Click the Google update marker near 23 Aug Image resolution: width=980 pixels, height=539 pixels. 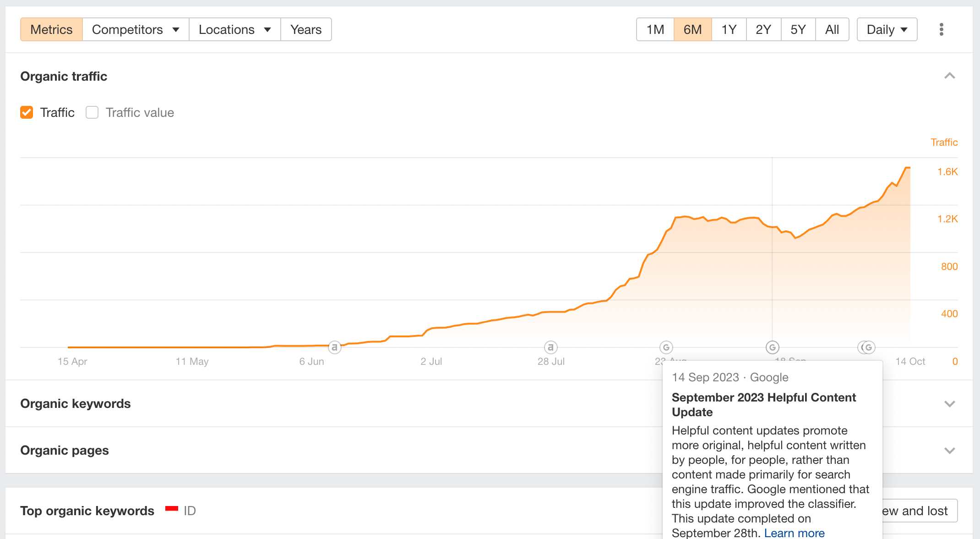pyautogui.click(x=666, y=347)
